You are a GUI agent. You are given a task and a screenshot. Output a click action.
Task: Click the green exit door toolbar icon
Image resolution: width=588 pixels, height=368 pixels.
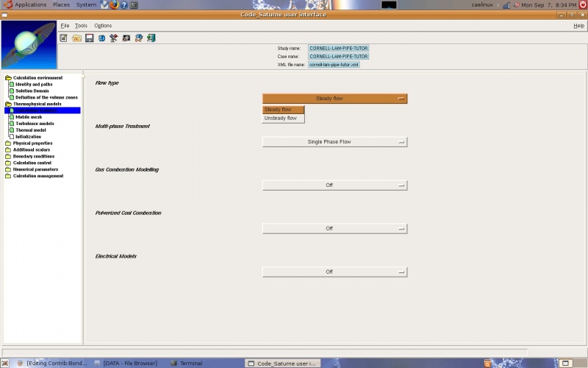151,38
